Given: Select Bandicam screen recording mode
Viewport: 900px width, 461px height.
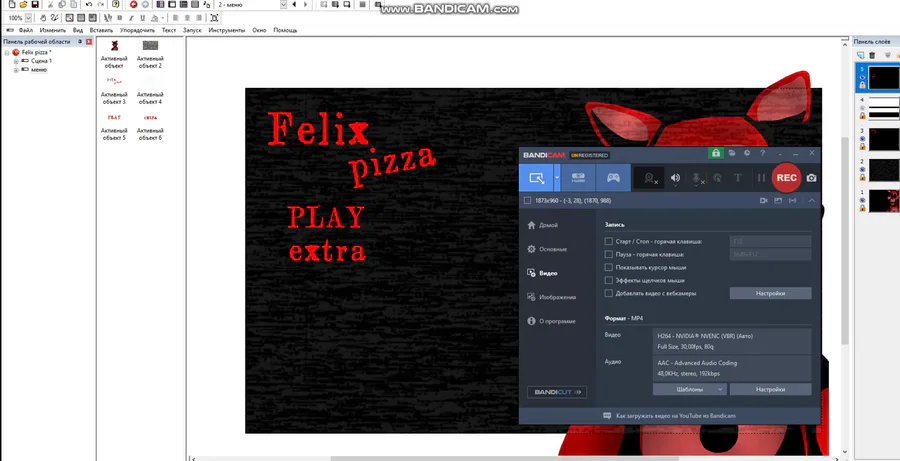Looking at the screenshot, I should coord(536,178).
